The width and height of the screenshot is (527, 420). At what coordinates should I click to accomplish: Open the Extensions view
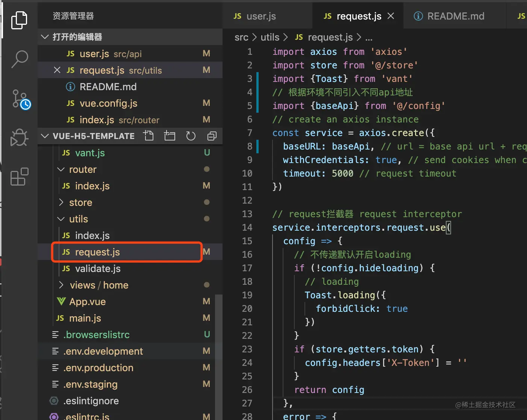click(19, 177)
